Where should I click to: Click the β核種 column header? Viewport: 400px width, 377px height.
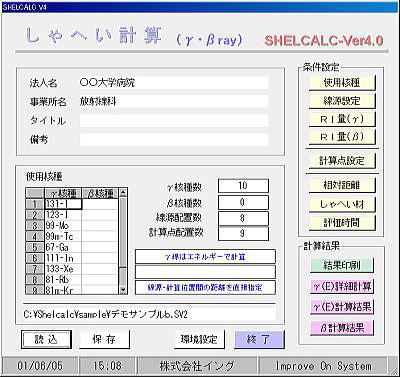(100, 193)
